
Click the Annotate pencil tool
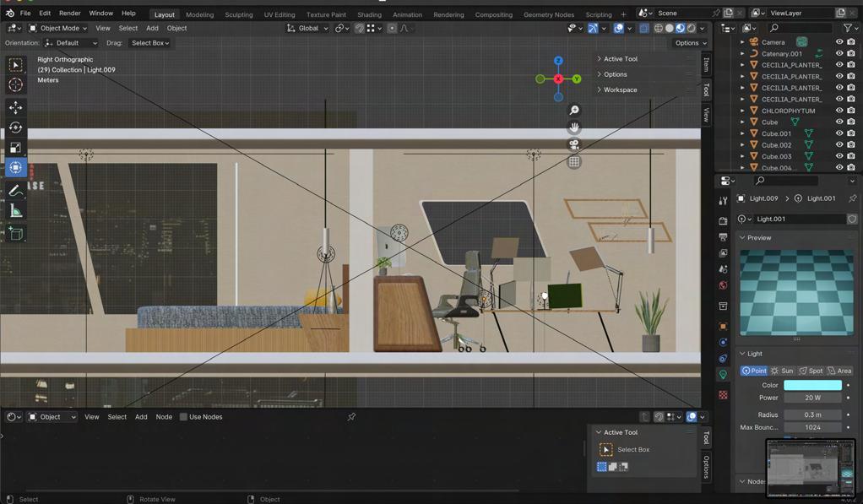coord(15,191)
